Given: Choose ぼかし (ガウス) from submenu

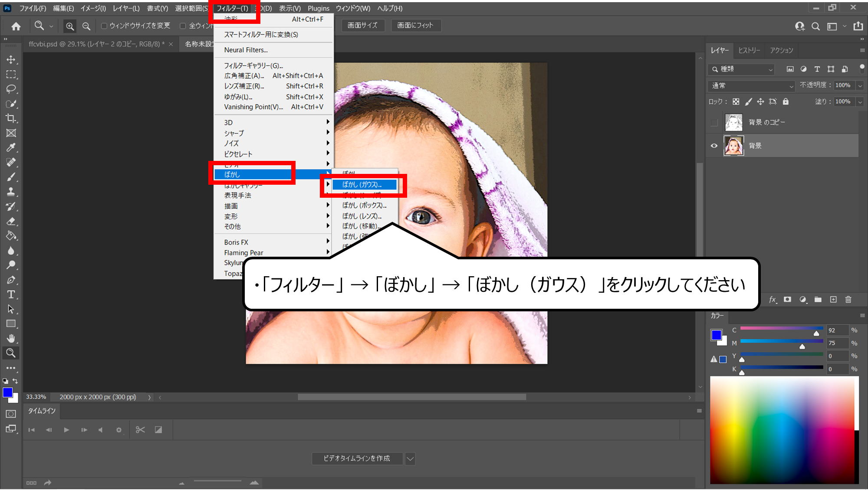Looking at the screenshot, I should [365, 185].
